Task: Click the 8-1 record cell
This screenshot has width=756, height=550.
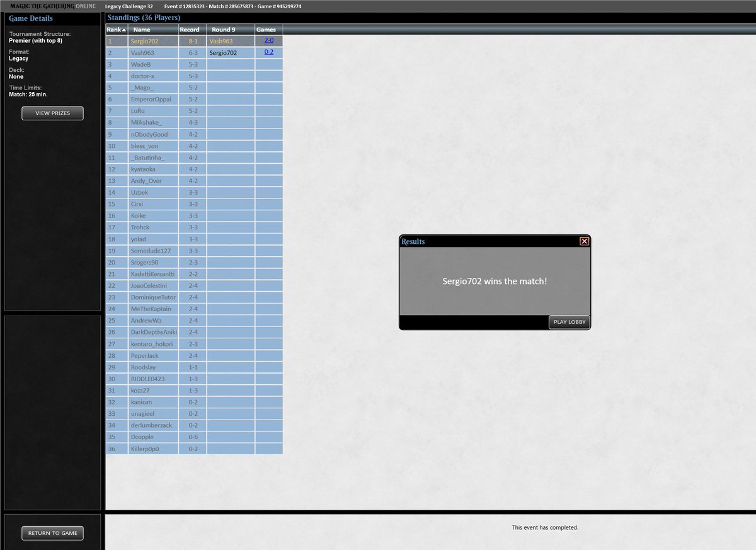Action: click(193, 41)
